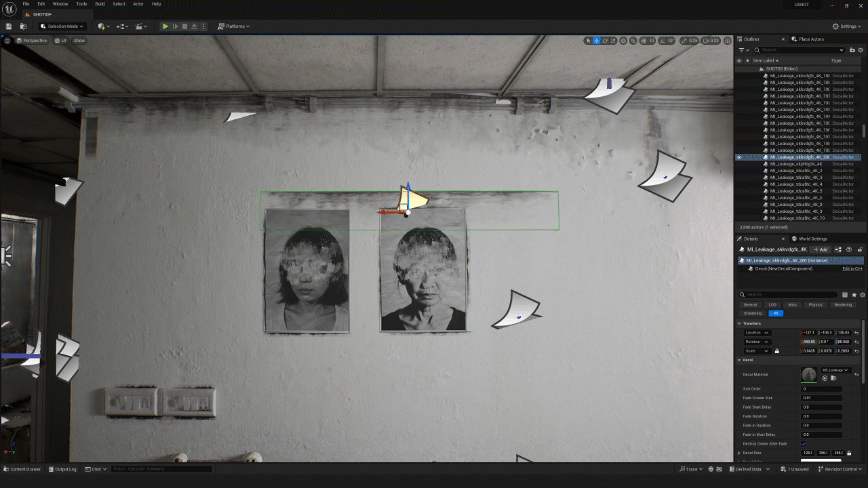Activate the Translate move gizmo tool

[x=597, y=41]
